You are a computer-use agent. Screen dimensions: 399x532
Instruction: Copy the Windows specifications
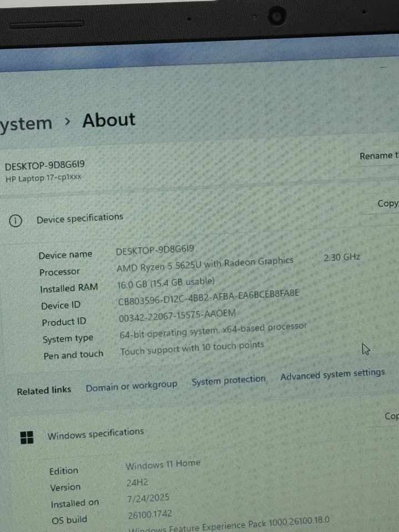pyautogui.click(x=392, y=416)
